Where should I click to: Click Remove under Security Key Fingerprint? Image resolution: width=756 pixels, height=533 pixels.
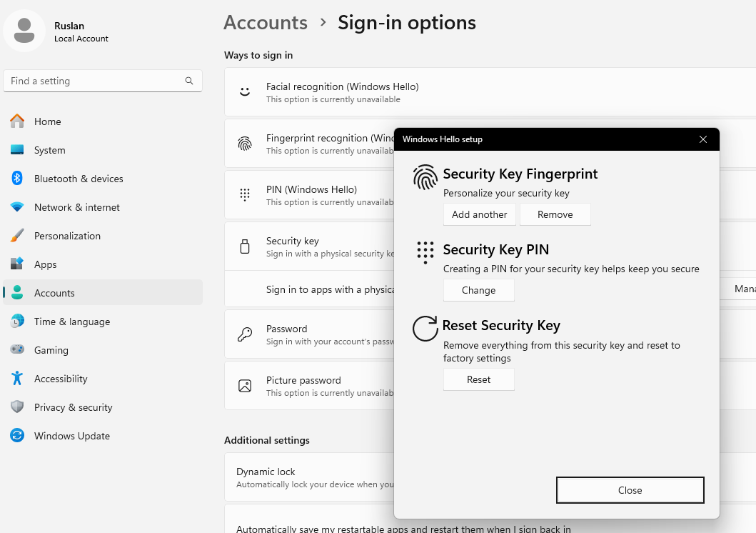pos(555,214)
